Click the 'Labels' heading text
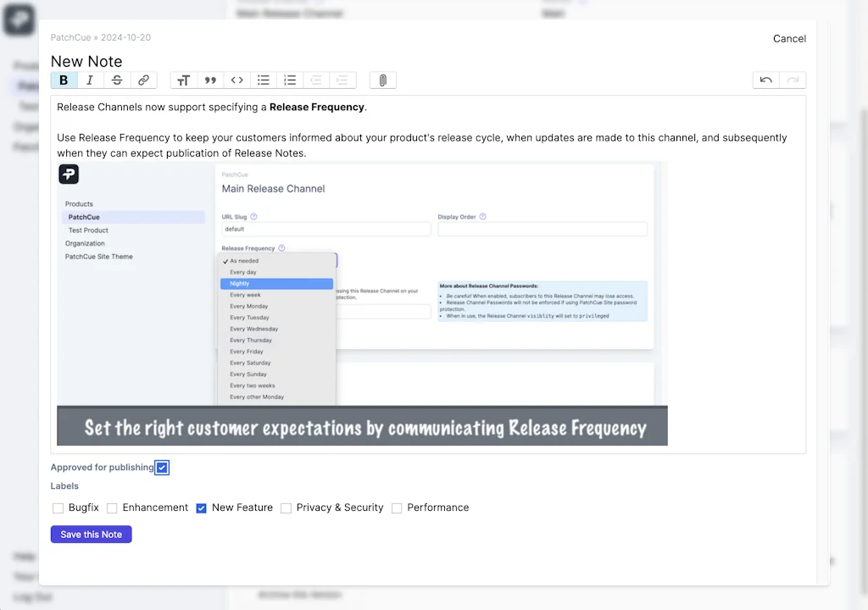 tap(64, 486)
